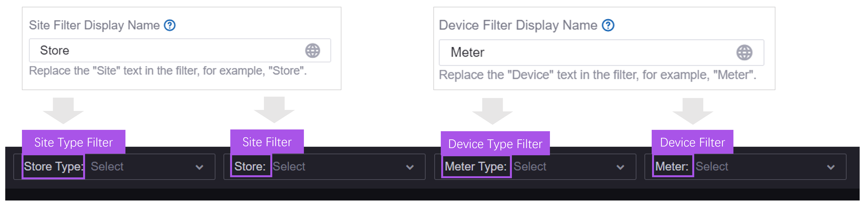Open the Store Type select box
This screenshot has height=210, width=868.
coord(142,167)
